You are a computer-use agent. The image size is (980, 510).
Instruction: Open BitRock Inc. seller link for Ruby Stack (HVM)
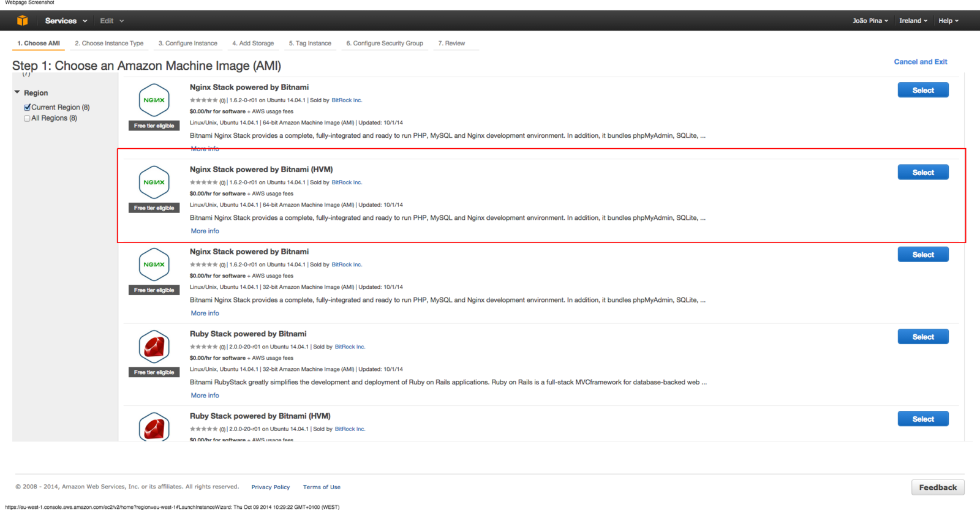coord(350,429)
